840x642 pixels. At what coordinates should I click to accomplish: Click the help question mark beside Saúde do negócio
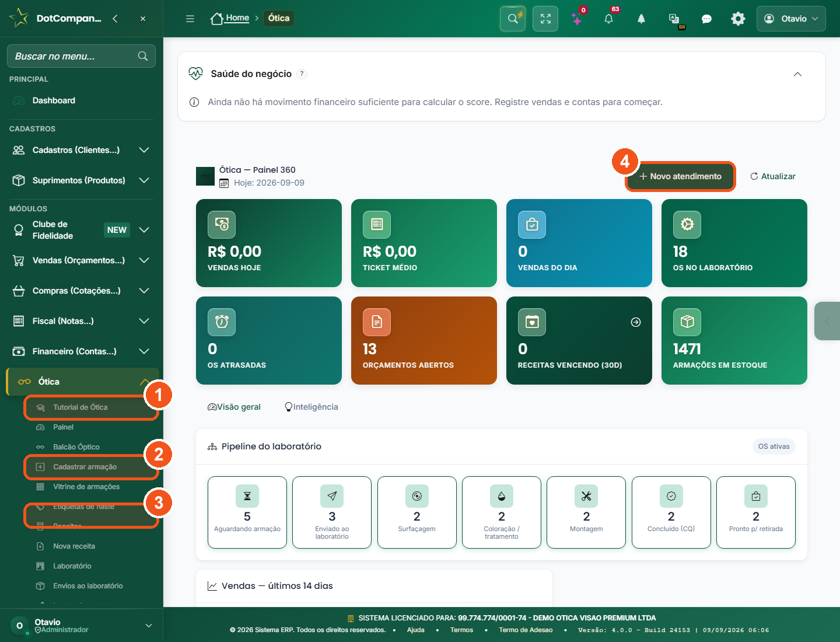(302, 74)
